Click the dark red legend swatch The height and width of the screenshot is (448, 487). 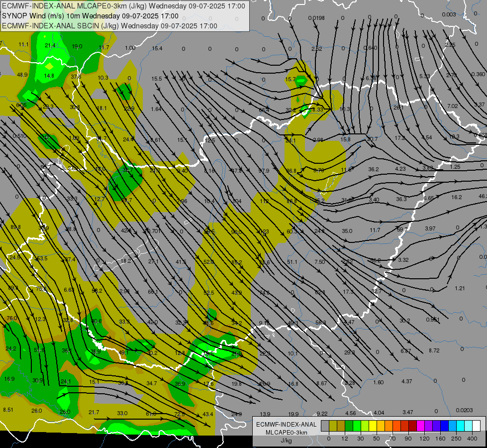point(413,426)
